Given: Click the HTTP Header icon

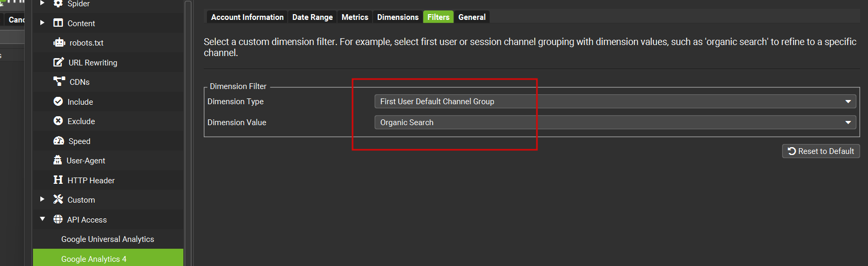Looking at the screenshot, I should pos(58,180).
